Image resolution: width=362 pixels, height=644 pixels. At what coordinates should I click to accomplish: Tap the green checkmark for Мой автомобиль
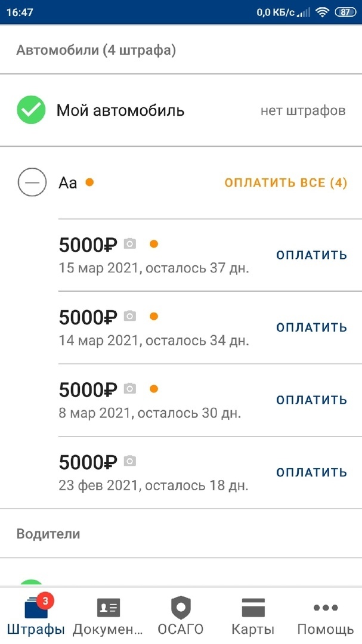point(31,110)
